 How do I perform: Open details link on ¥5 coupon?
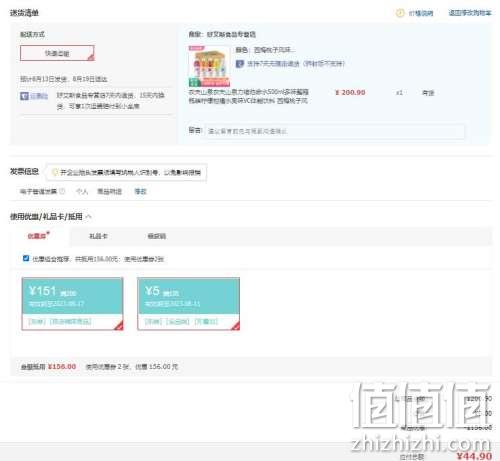(x=153, y=322)
